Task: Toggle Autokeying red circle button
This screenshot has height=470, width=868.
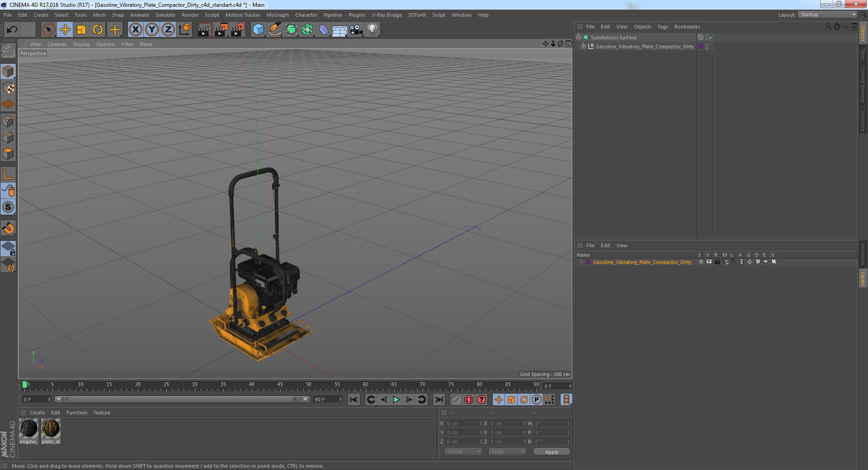Action: (468, 399)
